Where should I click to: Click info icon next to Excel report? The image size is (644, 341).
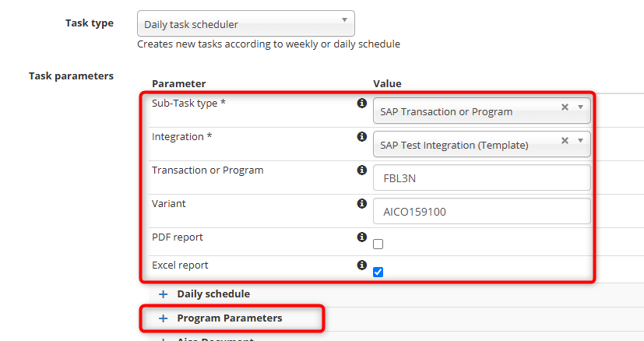point(361,265)
